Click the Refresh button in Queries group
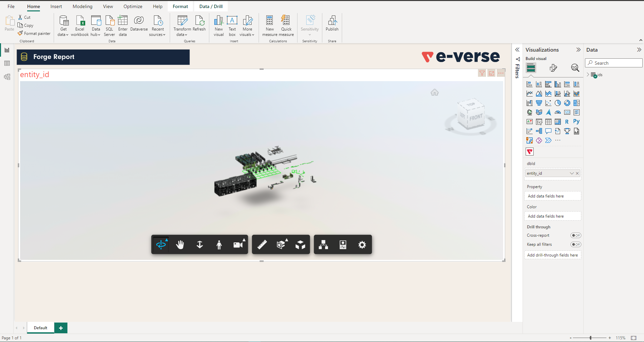Image resolution: width=644 pixels, height=342 pixels. pyautogui.click(x=200, y=24)
